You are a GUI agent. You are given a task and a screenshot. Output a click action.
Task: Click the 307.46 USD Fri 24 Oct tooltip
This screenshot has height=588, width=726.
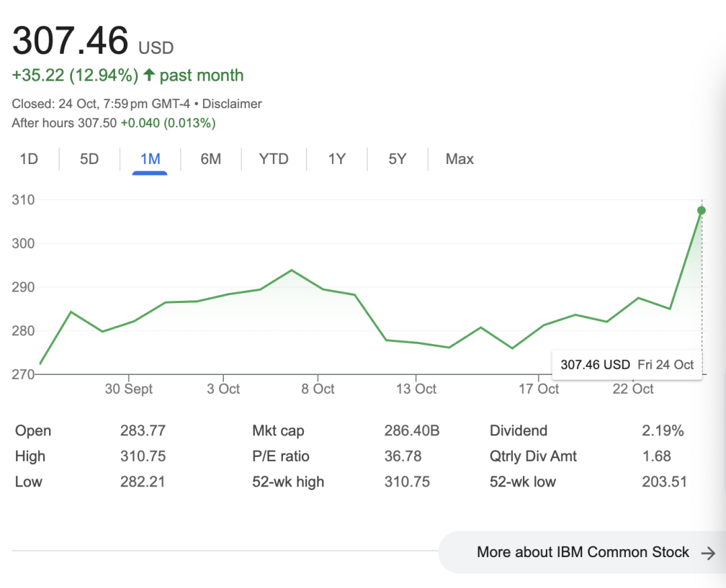[627, 365]
